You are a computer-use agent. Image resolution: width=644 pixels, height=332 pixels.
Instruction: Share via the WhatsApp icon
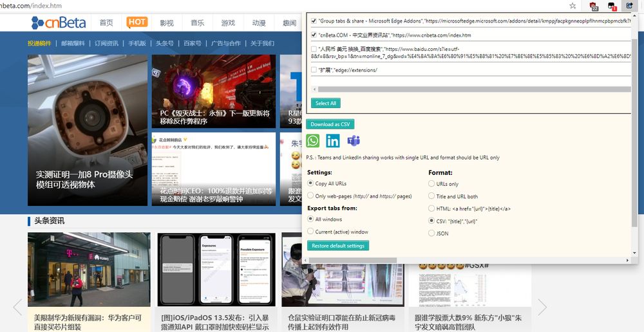[313, 141]
